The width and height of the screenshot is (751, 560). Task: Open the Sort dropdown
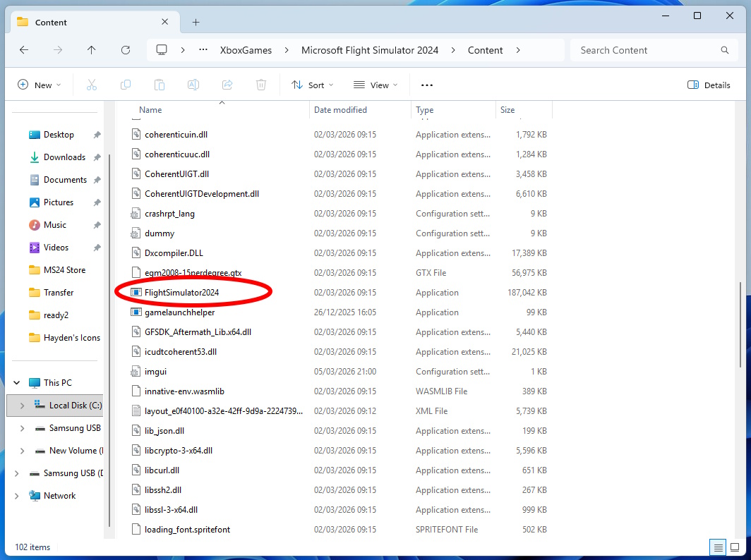(312, 85)
